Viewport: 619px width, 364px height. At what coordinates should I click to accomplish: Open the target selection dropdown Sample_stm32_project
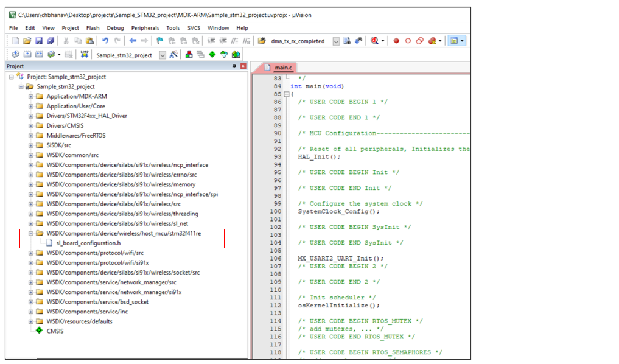[x=163, y=55]
